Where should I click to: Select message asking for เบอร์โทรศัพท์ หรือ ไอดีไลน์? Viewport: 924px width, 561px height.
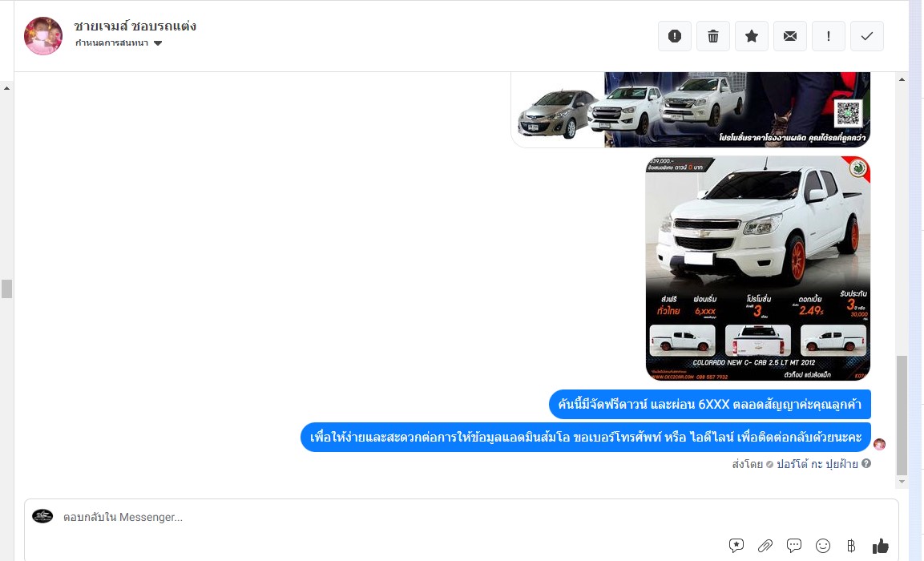pyautogui.click(x=586, y=438)
